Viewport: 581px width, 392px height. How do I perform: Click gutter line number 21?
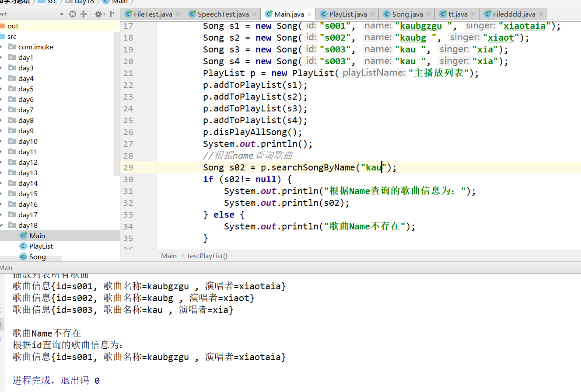point(128,73)
